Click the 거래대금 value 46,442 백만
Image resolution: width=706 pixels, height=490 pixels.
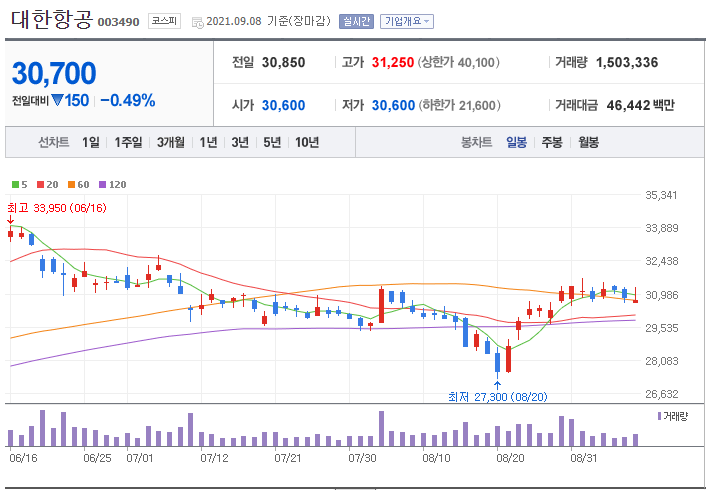pyautogui.click(x=640, y=105)
